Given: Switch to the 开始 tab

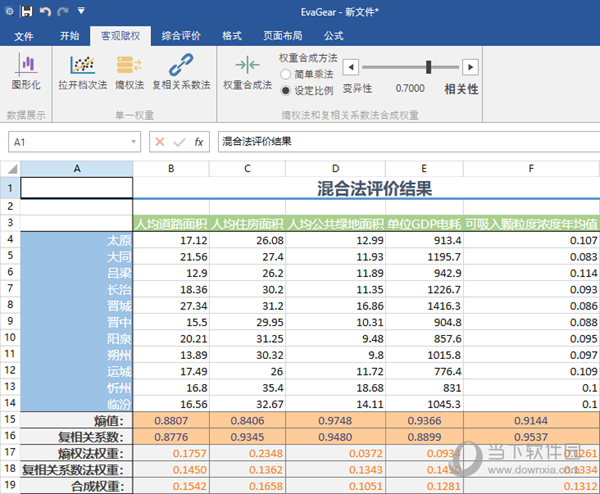Looking at the screenshot, I should point(69,36).
